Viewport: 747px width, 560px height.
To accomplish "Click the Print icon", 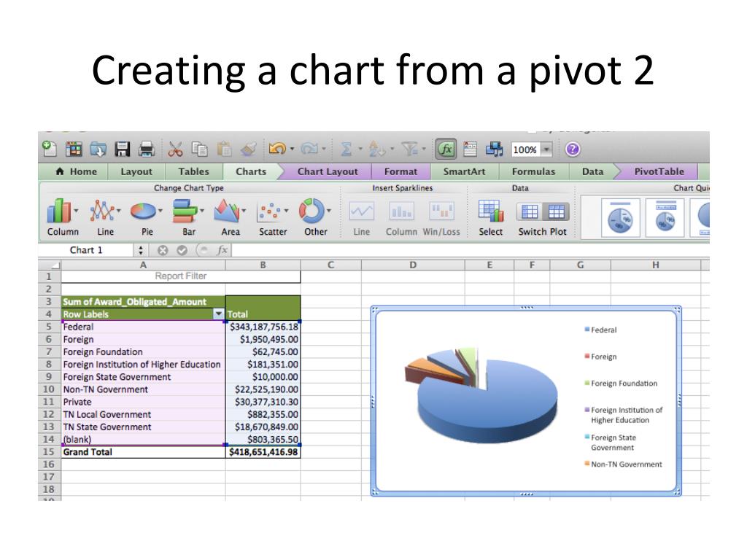I will (x=147, y=149).
